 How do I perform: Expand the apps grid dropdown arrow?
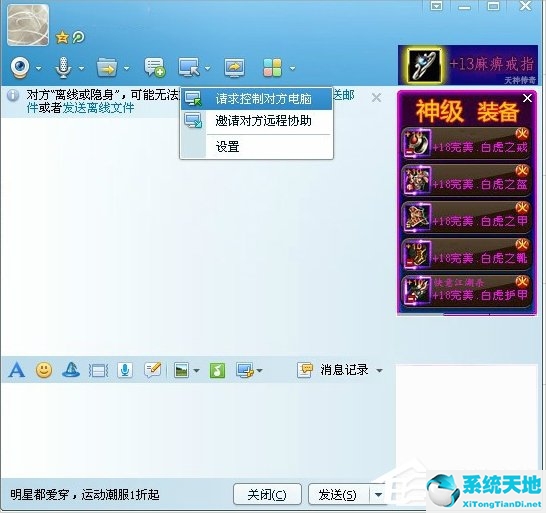pos(292,69)
